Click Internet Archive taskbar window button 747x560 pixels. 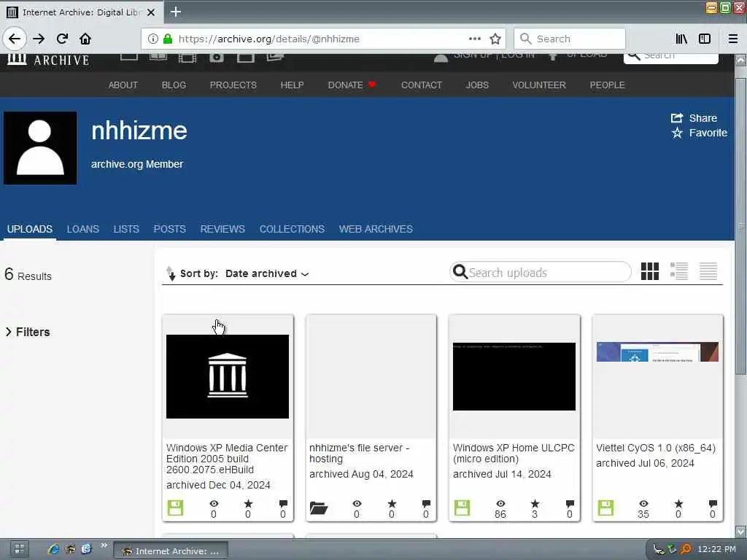[x=171, y=551]
